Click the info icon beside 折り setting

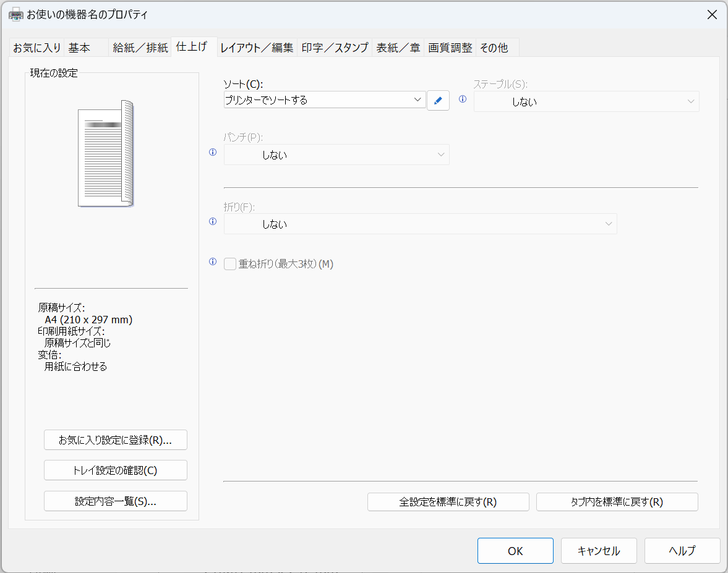[x=212, y=221]
